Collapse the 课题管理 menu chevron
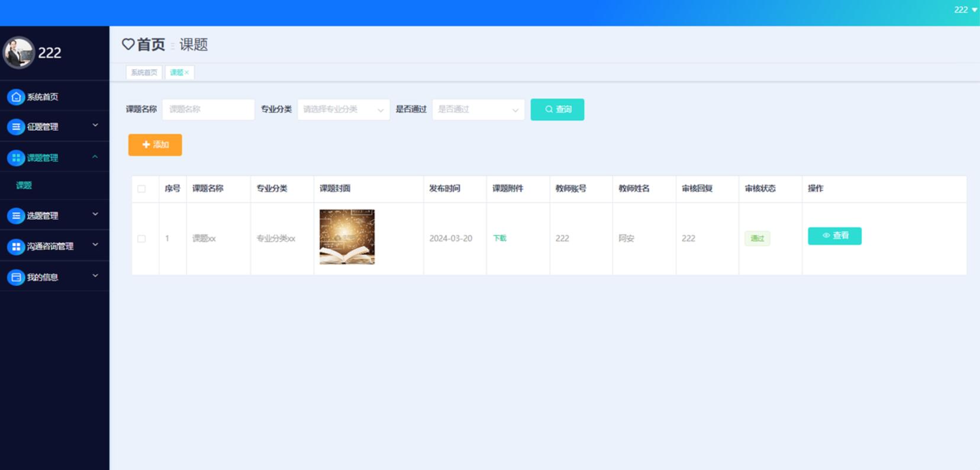 [95, 157]
